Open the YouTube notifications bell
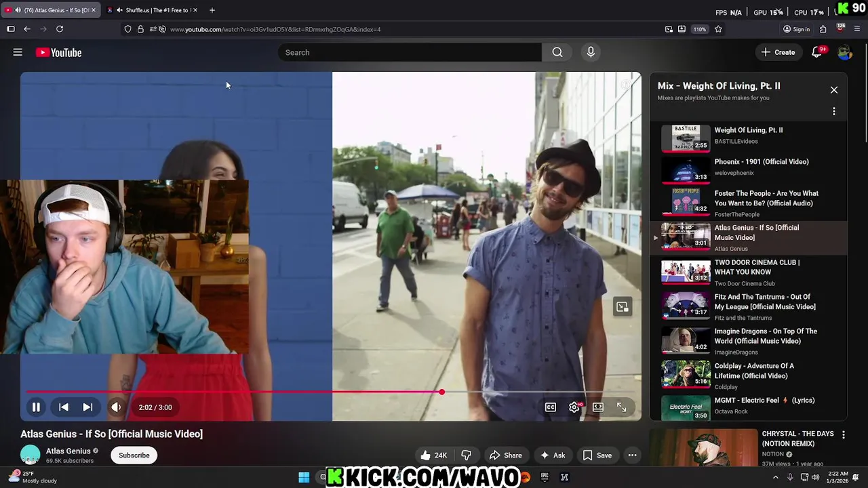 pos(817,52)
